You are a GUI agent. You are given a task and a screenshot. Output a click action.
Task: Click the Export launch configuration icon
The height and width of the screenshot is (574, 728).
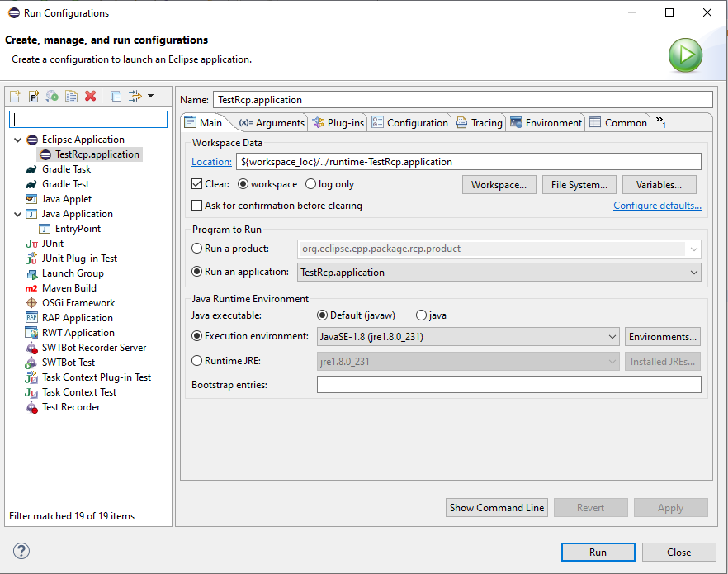click(x=53, y=97)
